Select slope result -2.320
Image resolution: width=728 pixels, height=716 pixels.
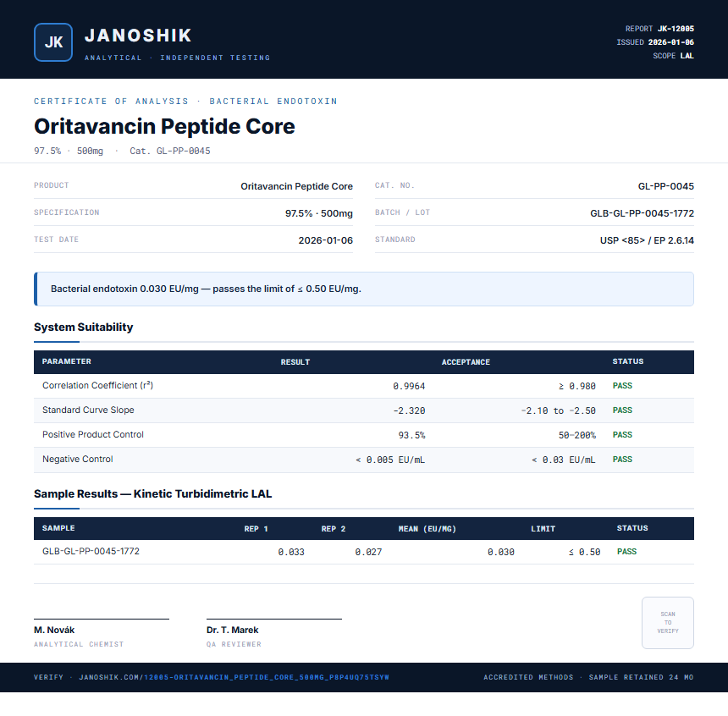point(409,411)
